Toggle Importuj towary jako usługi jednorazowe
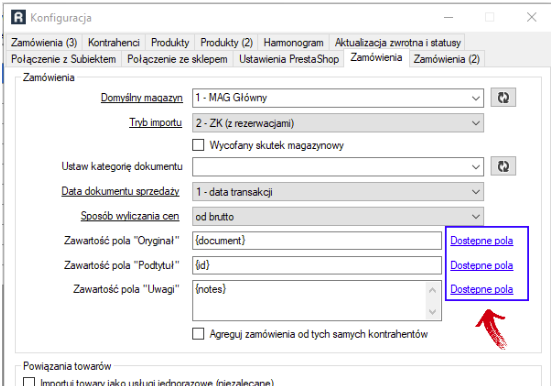Image resolution: width=553 pixels, height=391 pixels. (x=29, y=383)
